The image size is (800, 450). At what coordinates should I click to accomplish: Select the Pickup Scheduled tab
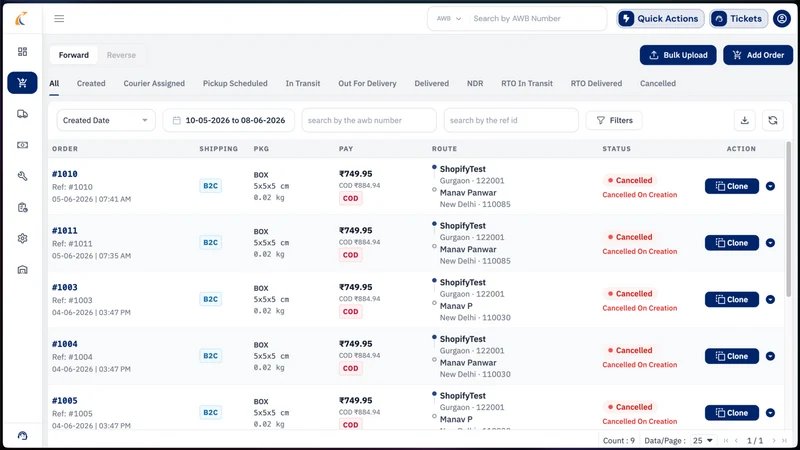235,84
